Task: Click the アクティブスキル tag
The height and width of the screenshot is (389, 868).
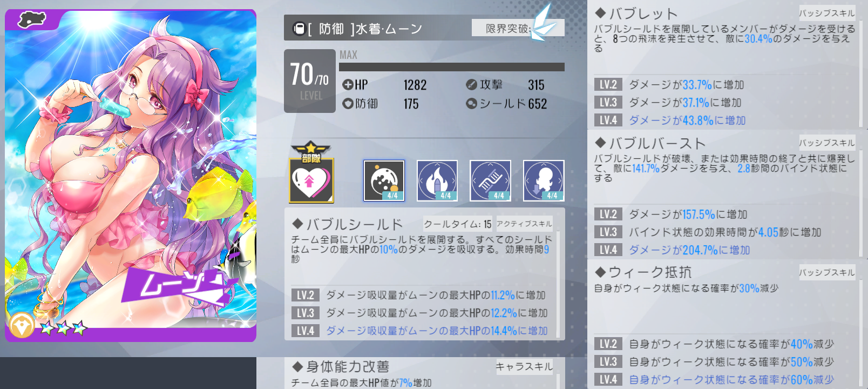Action: click(x=524, y=224)
